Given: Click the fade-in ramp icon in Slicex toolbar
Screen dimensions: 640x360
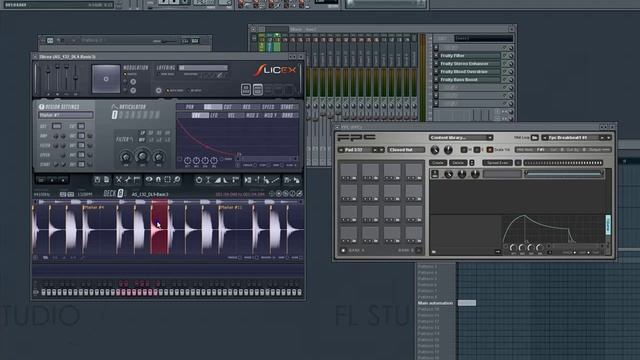Looking at the screenshot, I should pos(218,180).
